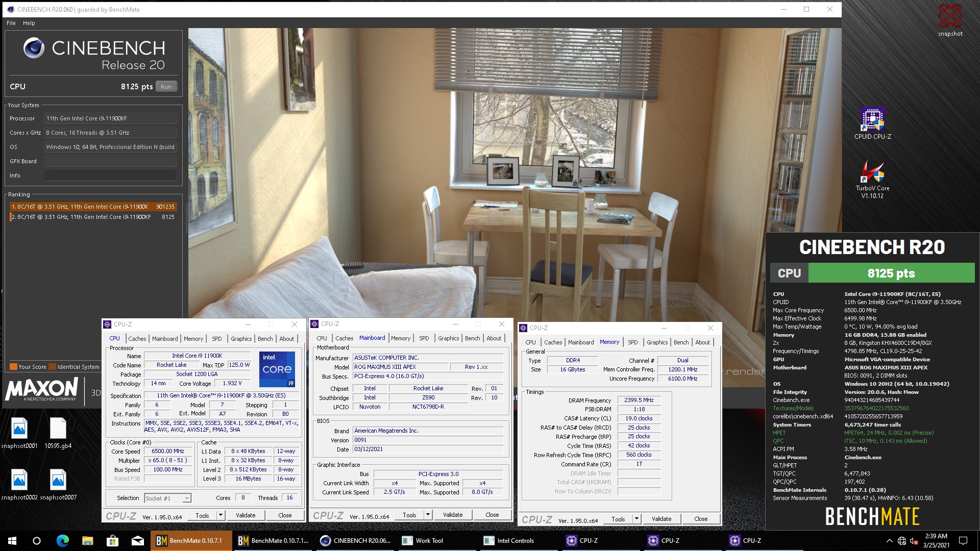Show hidden system tray icons
The image size is (980, 551).
pos(889,541)
